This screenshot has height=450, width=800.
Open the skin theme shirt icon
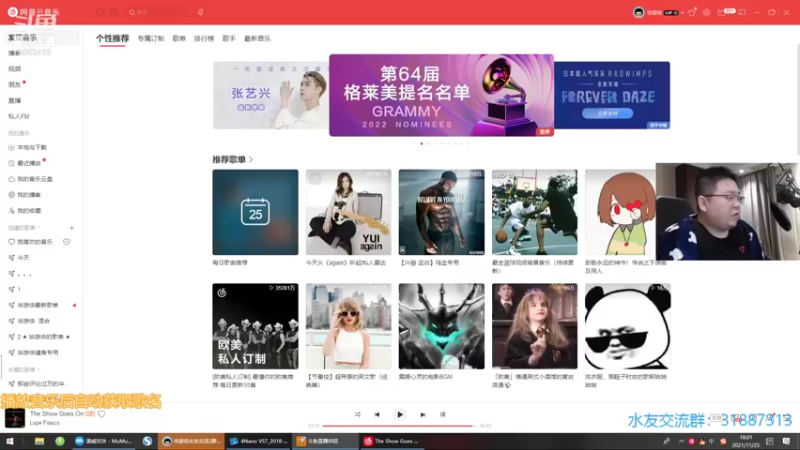pyautogui.click(x=692, y=12)
